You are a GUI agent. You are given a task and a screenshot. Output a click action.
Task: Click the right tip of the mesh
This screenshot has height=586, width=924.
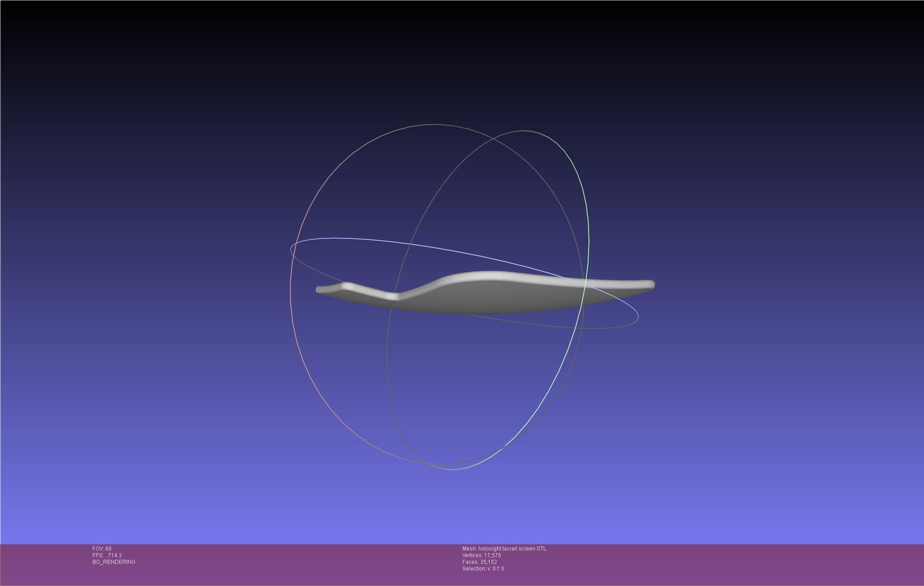tap(651, 284)
